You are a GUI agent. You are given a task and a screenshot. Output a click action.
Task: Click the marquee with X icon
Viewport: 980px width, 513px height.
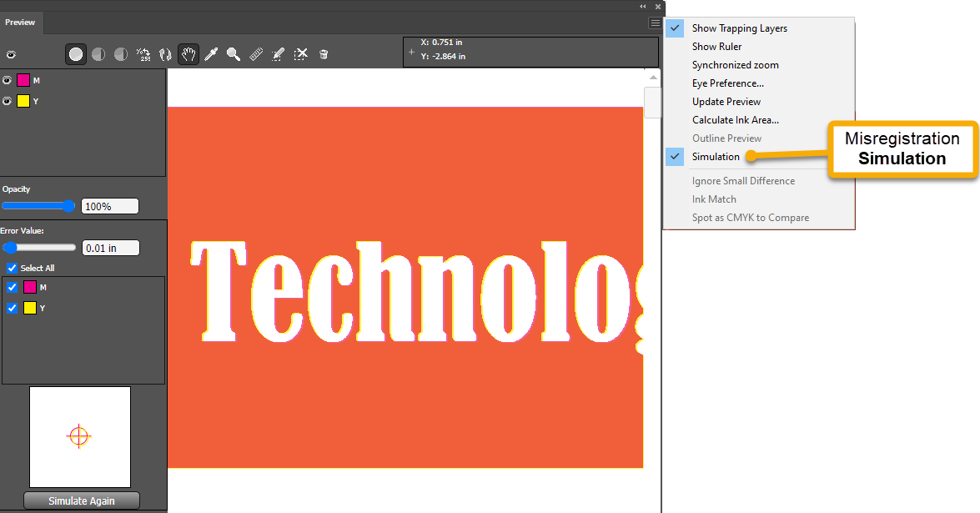(x=301, y=54)
